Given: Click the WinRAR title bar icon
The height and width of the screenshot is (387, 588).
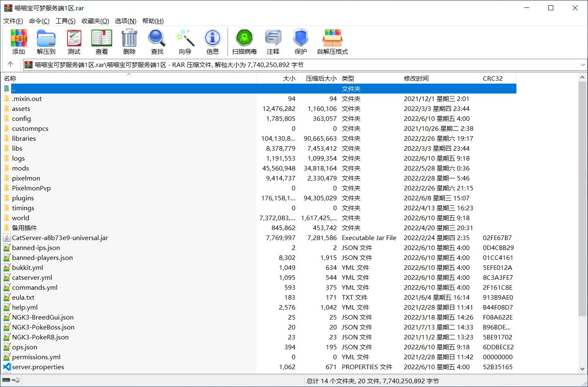Looking at the screenshot, I should point(8,8).
